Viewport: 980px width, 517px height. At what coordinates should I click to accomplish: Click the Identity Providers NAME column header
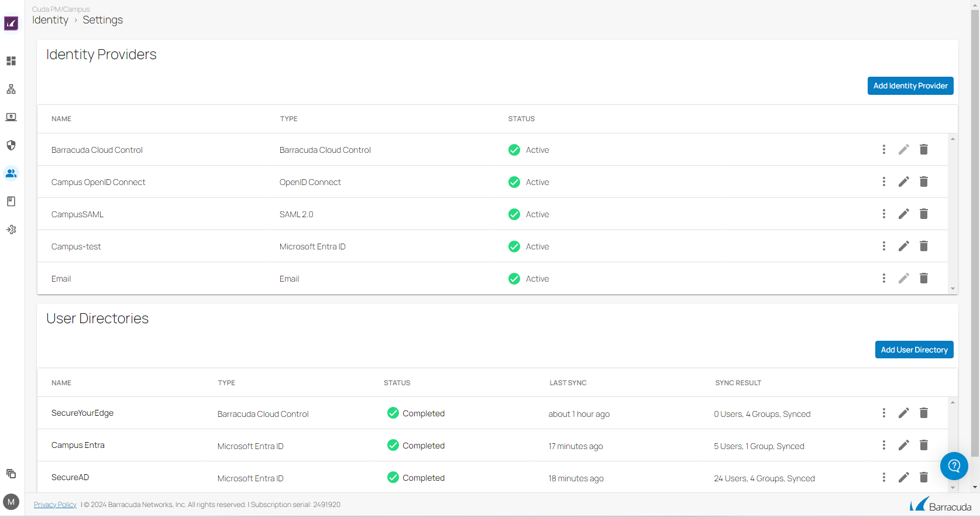pos(61,119)
